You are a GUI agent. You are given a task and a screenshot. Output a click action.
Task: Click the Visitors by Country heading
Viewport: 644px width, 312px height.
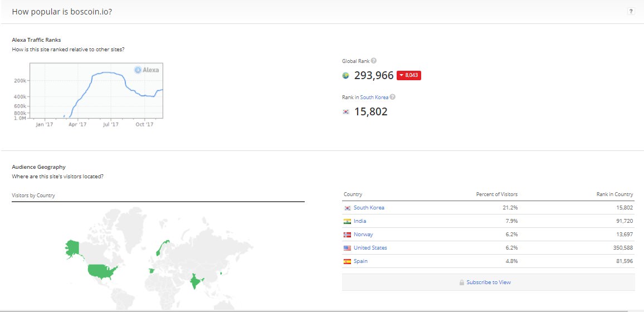33,196
